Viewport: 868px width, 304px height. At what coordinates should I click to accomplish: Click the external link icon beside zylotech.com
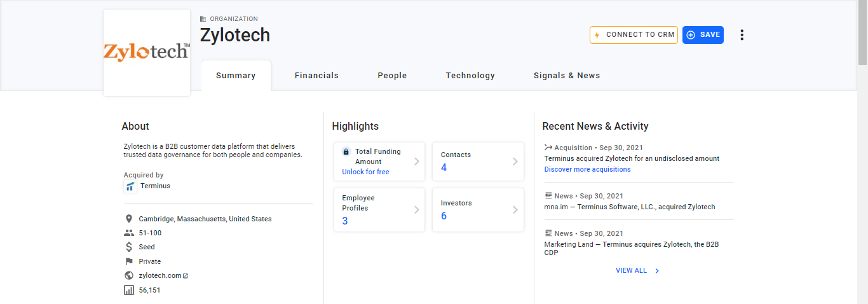[186, 276]
